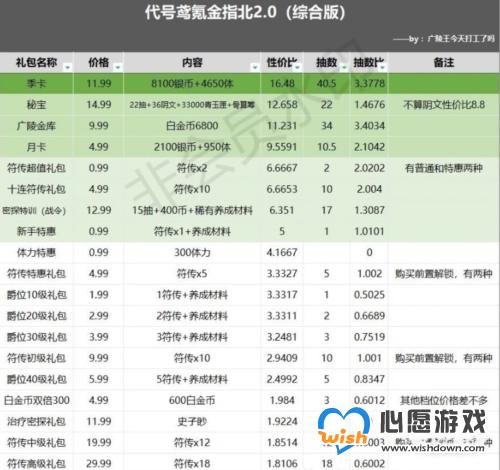Viewport: 500px width, 470px height.
Task: Click the 符传特惠礼包 cell
Action: click(36, 274)
